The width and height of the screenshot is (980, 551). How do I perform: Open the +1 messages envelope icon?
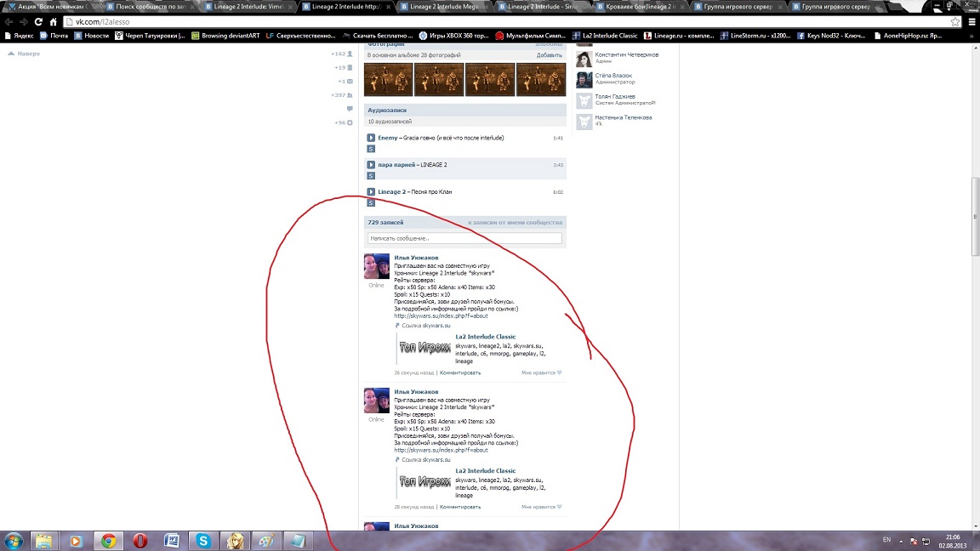[x=350, y=82]
